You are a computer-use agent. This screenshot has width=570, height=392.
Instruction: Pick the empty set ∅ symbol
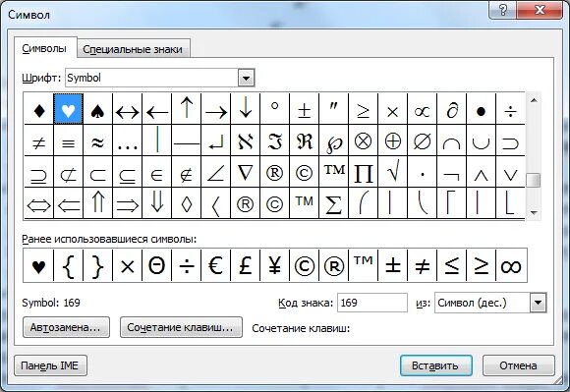(422, 140)
